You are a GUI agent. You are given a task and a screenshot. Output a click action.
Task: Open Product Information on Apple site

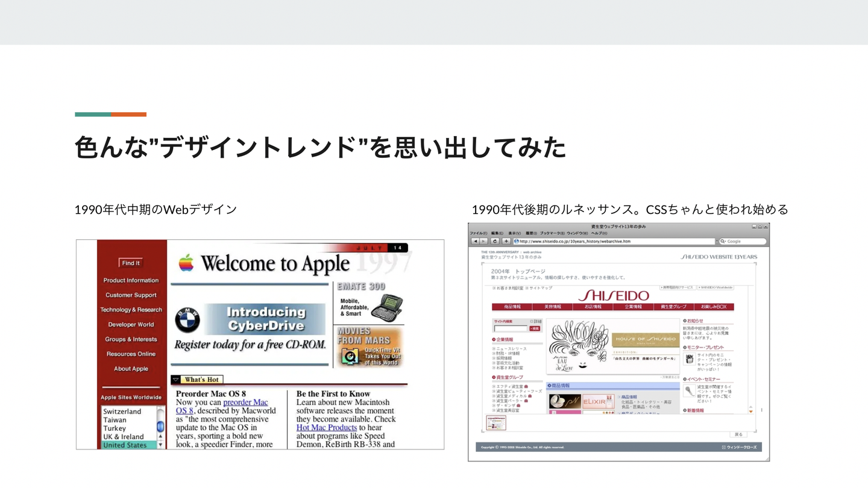click(x=131, y=280)
